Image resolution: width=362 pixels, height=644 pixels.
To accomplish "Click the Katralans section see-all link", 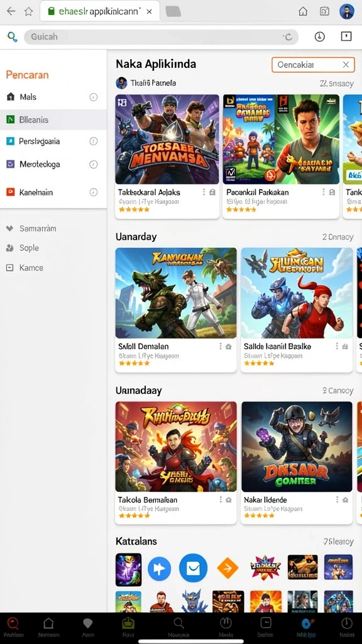I will pos(338,541).
